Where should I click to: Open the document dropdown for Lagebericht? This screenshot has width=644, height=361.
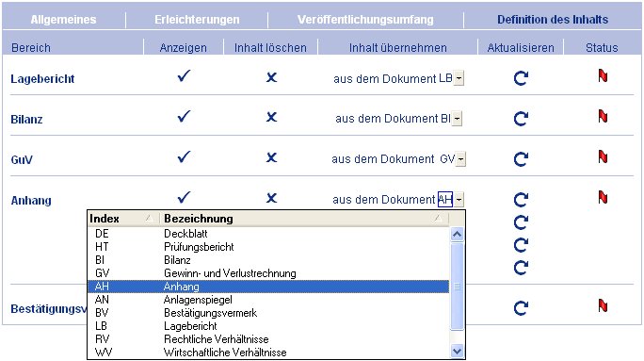[459, 78]
